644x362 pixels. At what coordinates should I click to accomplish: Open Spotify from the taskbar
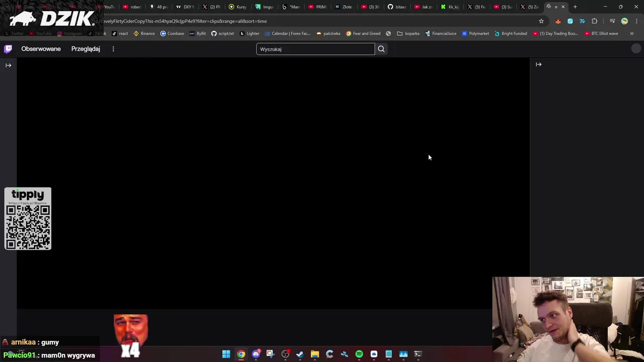[x=359, y=354]
